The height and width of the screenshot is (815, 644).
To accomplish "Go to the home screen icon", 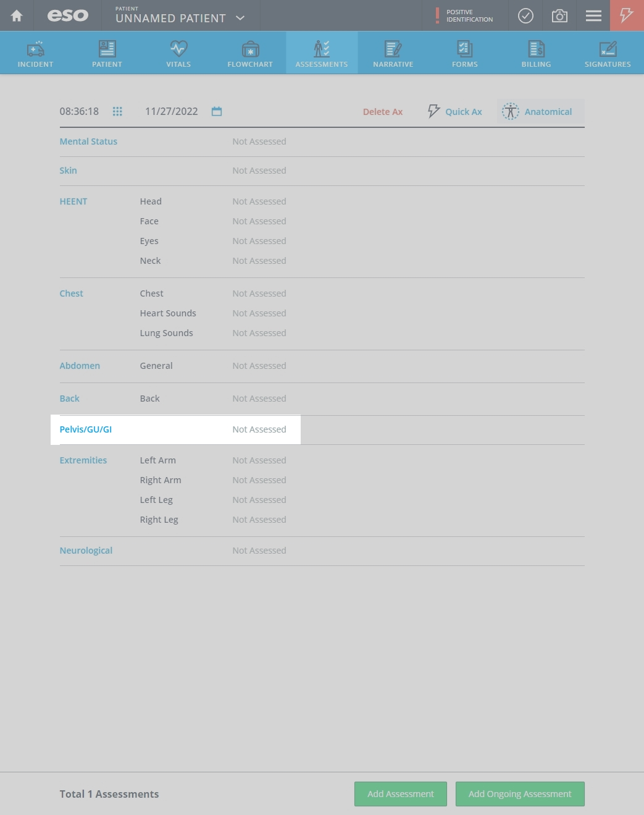I will coord(17,15).
